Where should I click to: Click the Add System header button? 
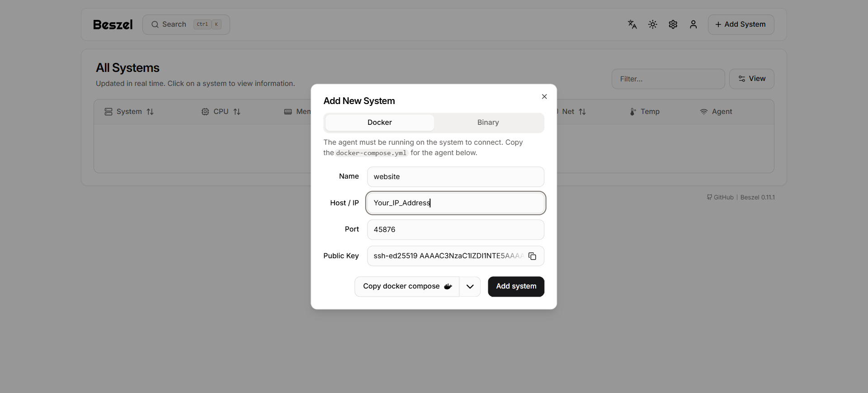[x=741, y=24]
